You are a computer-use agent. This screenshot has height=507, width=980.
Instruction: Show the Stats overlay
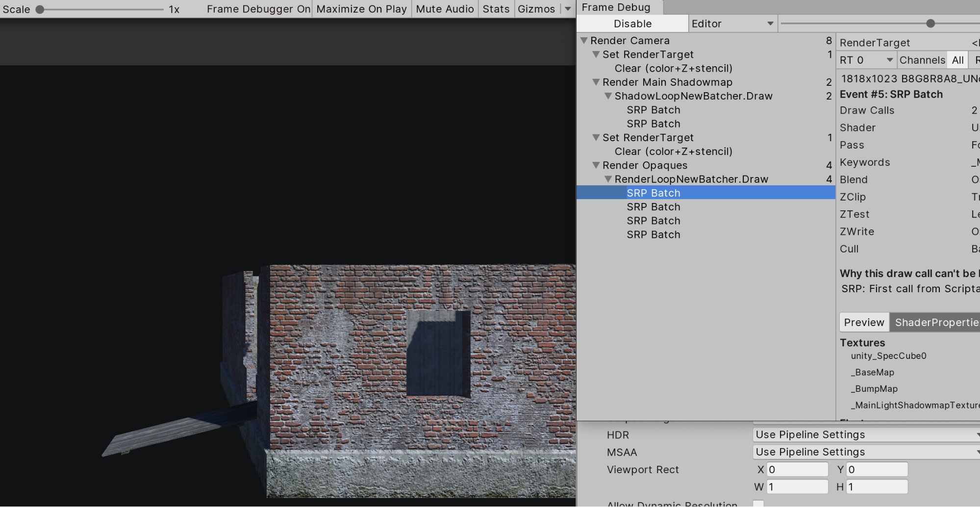click(x=496, y=9)
